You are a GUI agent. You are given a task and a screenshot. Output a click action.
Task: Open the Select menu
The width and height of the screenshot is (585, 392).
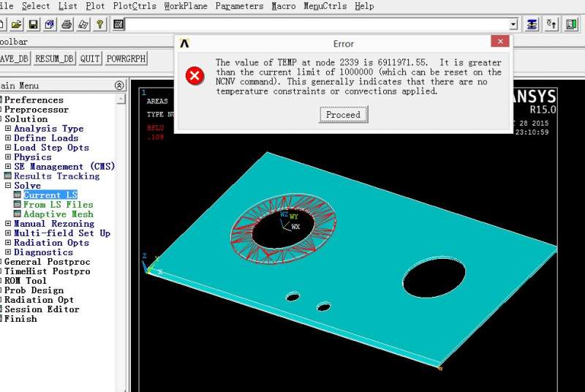(x=35, y=6)
